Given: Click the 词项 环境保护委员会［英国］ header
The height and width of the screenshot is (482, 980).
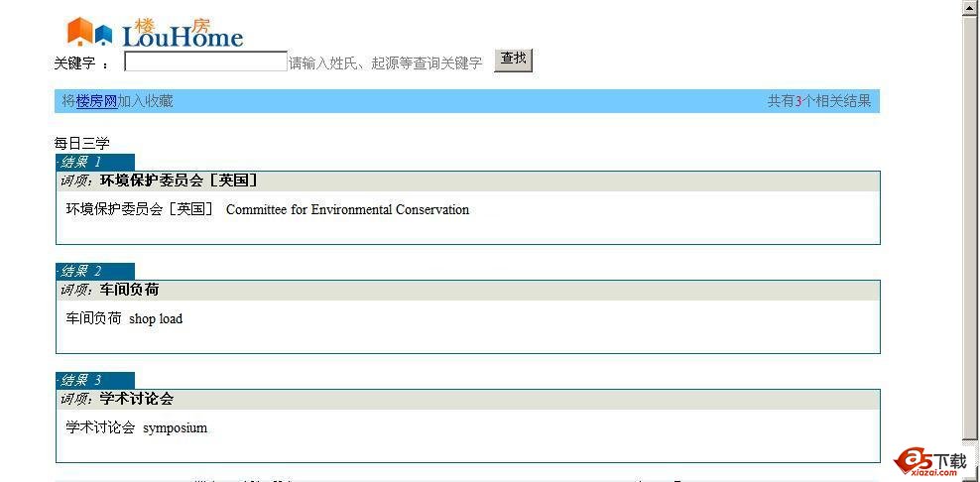Looking at the screenshot, I should pos(159,181).
